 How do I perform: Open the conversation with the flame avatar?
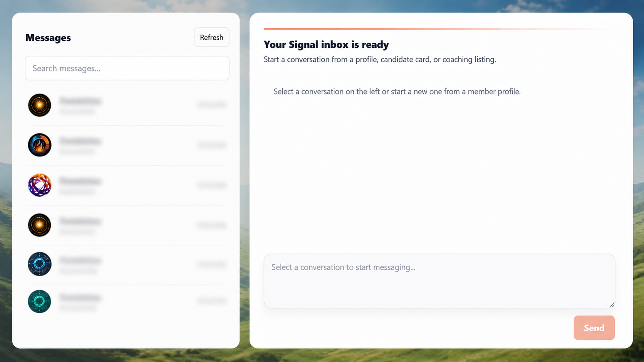click(127, 145)
